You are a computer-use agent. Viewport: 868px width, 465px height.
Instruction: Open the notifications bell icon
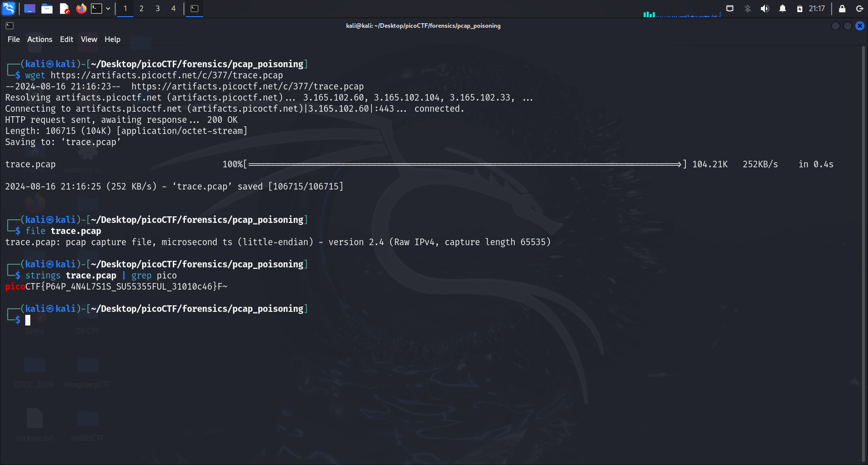pyautogui.click(x=782, y=9)
